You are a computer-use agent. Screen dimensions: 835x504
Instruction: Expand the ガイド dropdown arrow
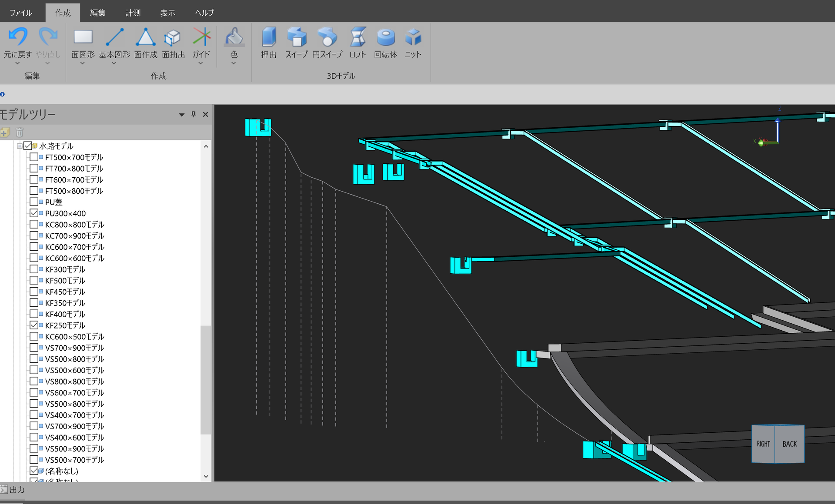[200, 63]
